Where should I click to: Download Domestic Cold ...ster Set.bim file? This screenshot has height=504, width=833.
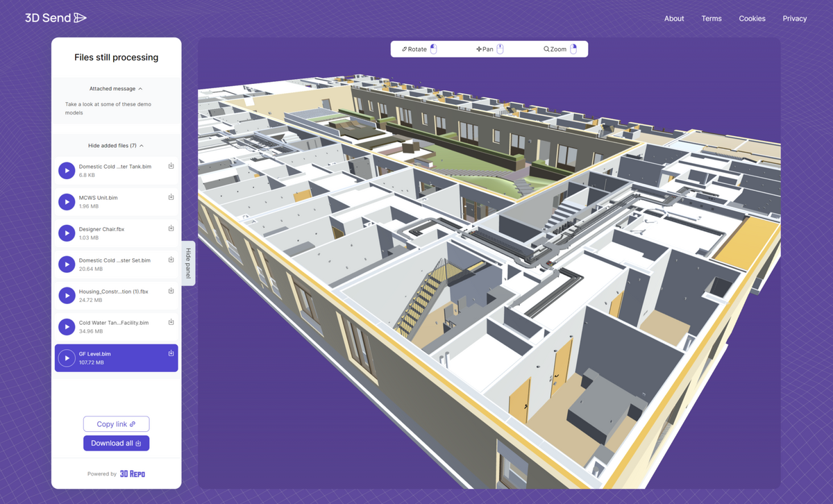click(x=171, y=260)
